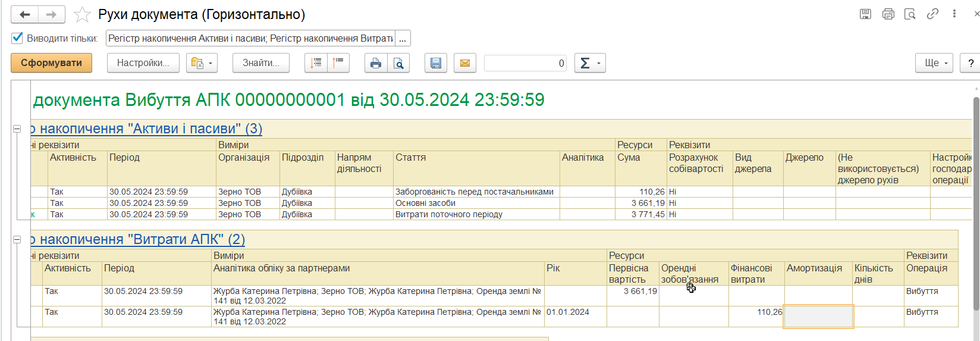Screen dimensions: 980x341
Task: Select the 110,26 Фінансові витрати cell
Action: 756,317
